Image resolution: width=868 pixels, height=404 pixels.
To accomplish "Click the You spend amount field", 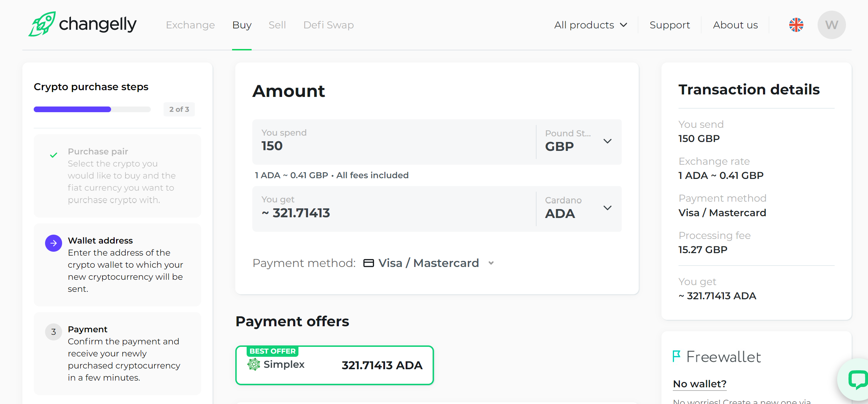I will pyautogui.click(x=394, y=142).
